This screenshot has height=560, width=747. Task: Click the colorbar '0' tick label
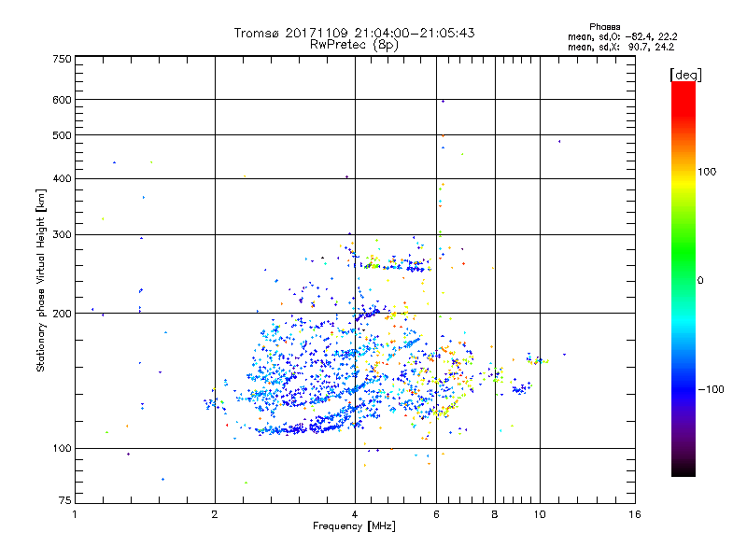[x=700, y=281]
